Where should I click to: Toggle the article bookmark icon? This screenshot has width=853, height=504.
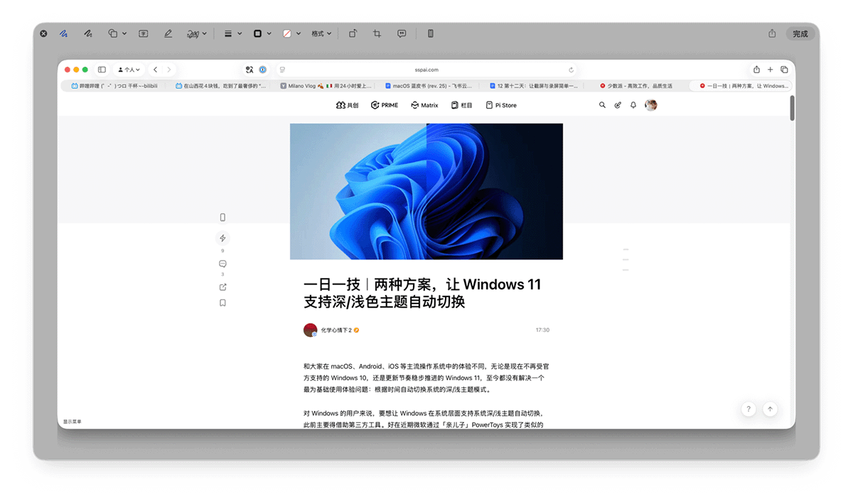pyautogui.click(x=222, y=303)
